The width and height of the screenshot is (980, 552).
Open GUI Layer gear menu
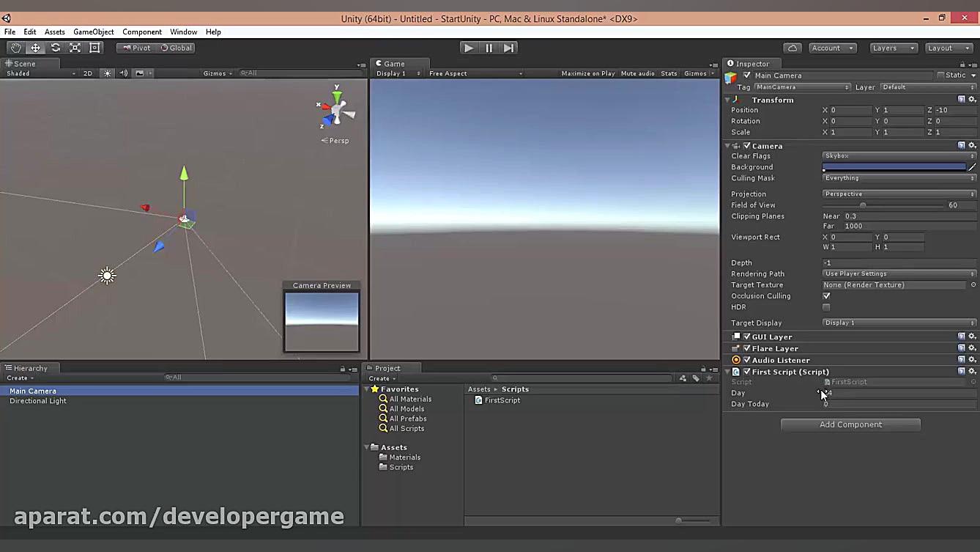tap(972, 336)
